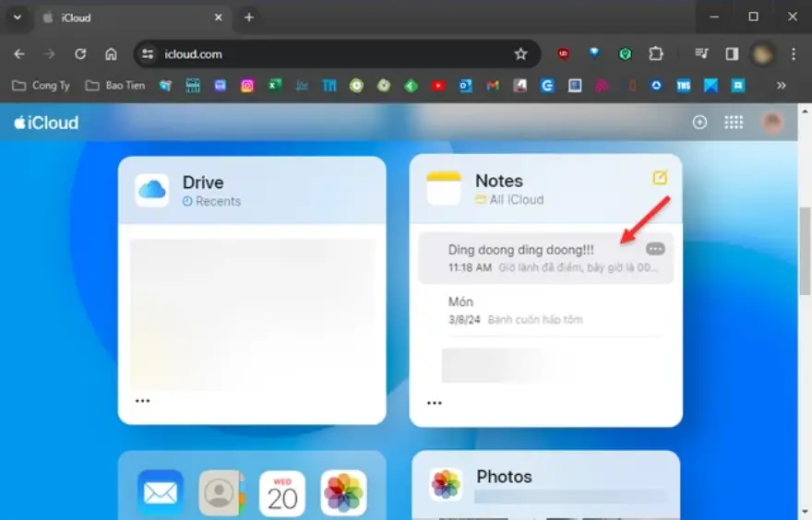
Task: Open the iCloud account avatar
Action: (x=772, y=122)
